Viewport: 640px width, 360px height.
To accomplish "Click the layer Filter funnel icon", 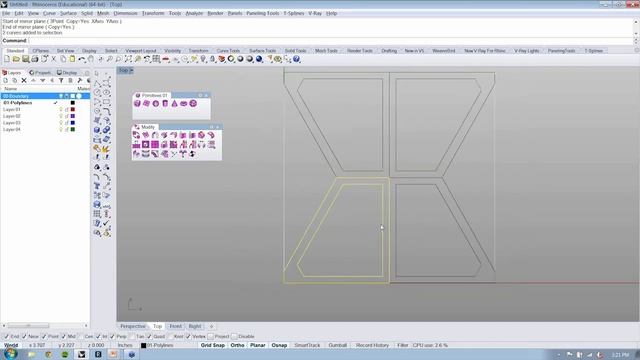I will pyautogui.click(x=61, y=80).
